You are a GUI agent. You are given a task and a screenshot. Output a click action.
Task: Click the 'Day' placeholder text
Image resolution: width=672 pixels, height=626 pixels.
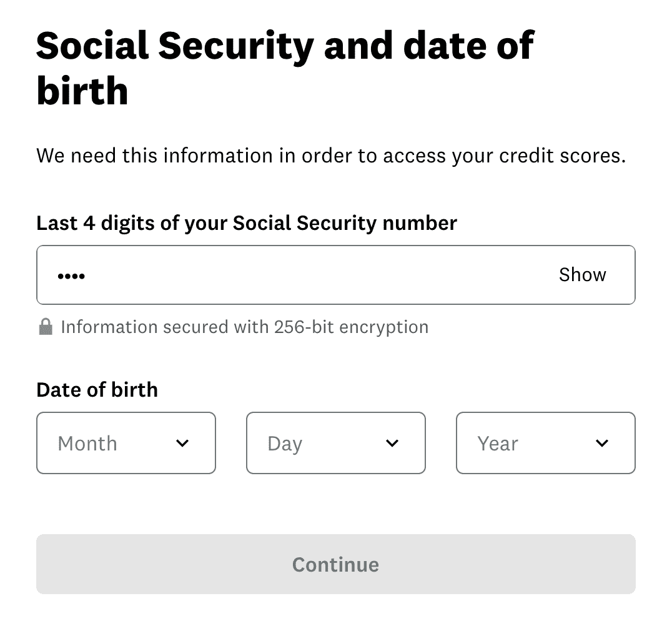point(285,444)
